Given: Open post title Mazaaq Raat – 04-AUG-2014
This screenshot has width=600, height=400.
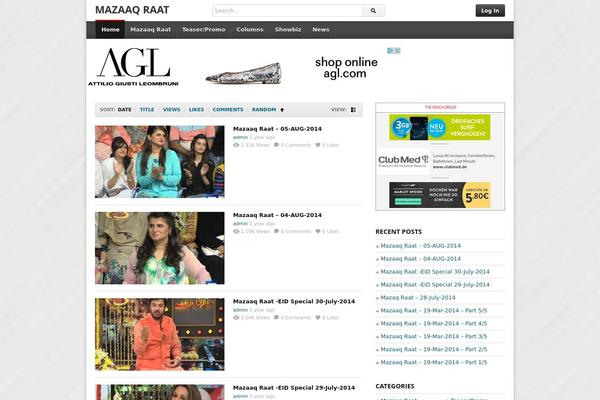Looking at the screenshot, I should 277,215.
